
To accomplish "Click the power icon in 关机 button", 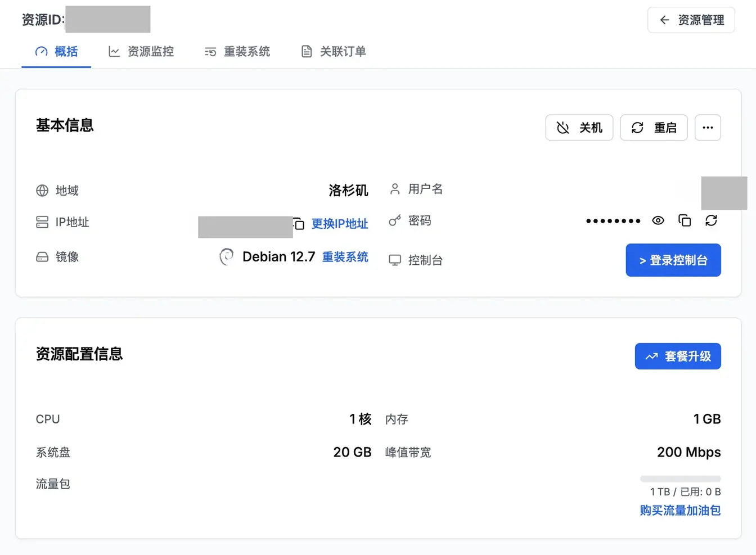I will (562, 128).
